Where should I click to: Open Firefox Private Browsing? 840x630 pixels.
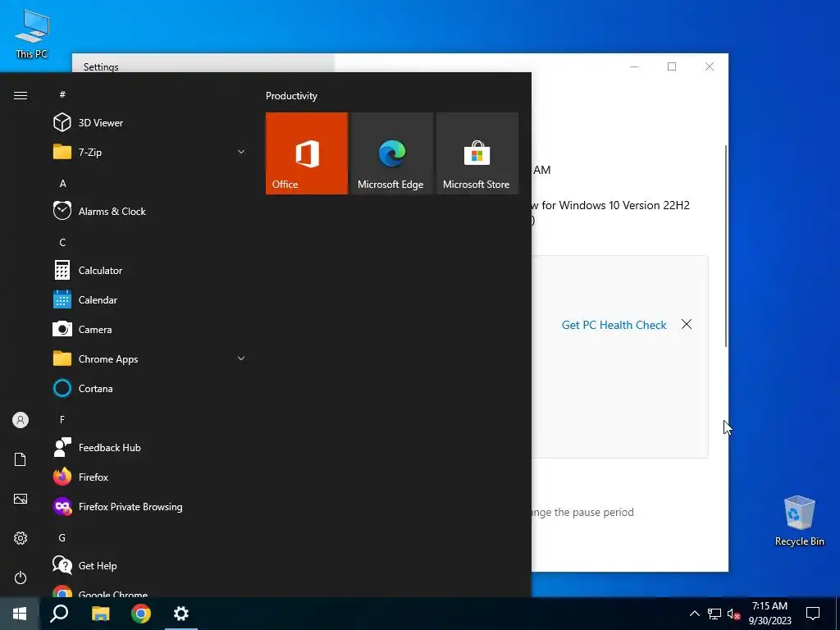coord(150,506)
